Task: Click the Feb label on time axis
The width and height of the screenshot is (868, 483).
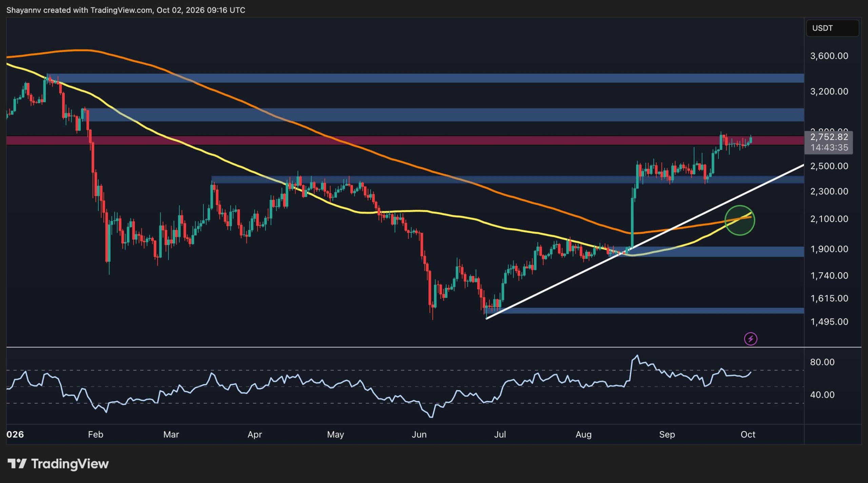Action: click(95, 435)
